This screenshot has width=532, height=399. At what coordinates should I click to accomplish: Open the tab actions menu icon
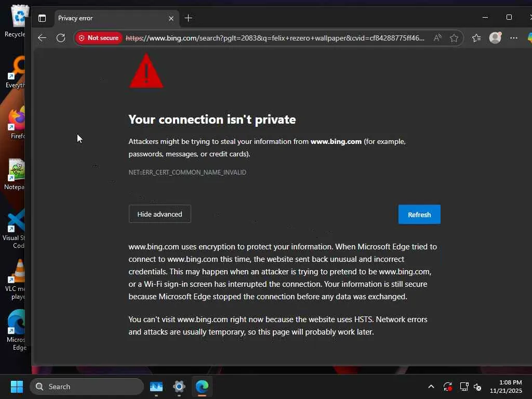(42, 18)
